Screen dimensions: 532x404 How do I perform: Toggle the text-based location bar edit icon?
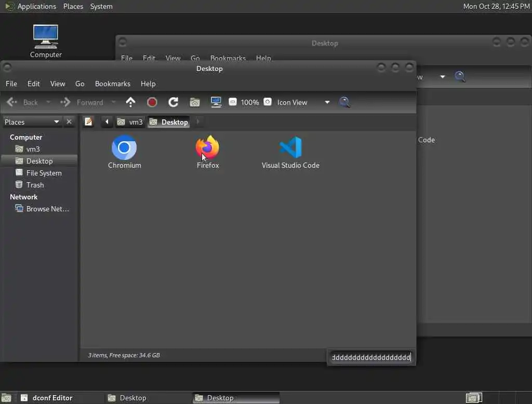coord(88,122)
